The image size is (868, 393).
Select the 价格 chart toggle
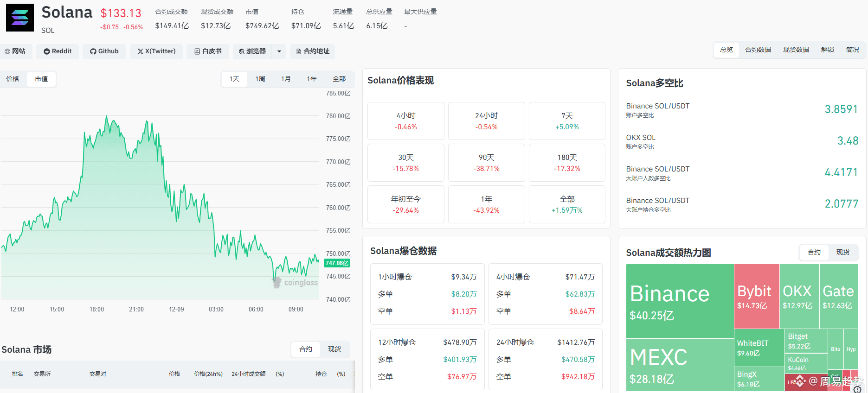pos(13,79)
